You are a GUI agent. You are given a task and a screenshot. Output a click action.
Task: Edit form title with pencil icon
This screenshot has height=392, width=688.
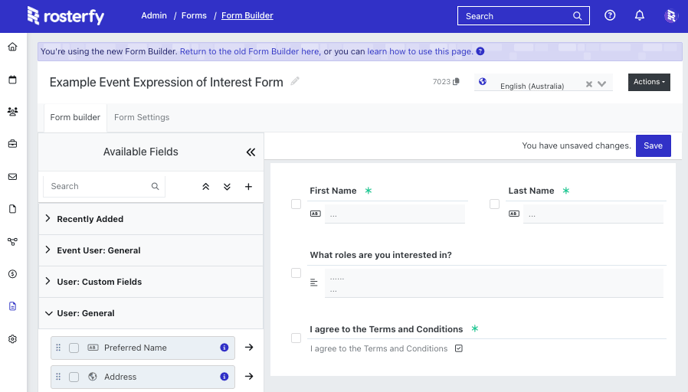295,81
